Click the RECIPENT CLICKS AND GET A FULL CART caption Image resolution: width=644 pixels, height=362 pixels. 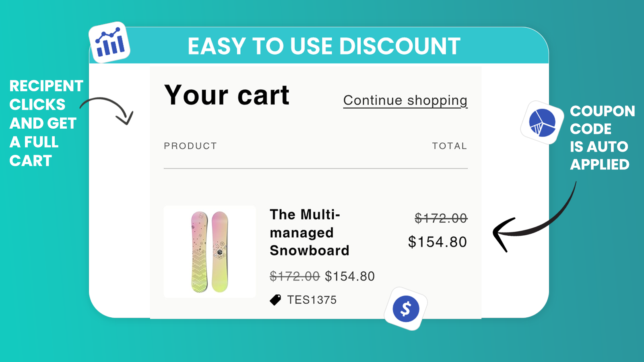[x=46, y=123]
